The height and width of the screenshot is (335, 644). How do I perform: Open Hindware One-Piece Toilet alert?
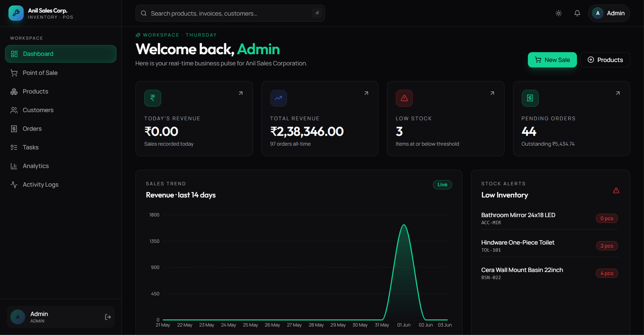(x=550, y=246)
